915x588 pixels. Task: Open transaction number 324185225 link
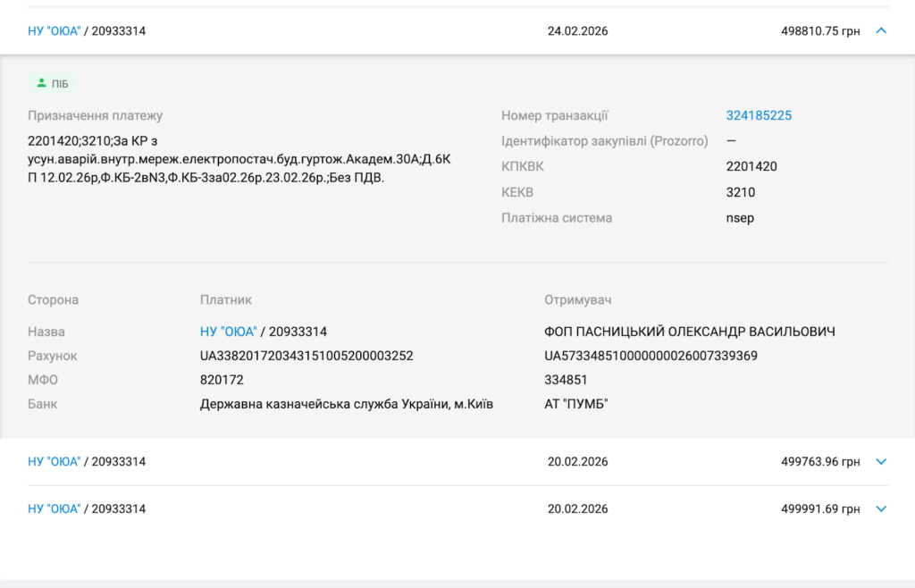coord(759,115)
